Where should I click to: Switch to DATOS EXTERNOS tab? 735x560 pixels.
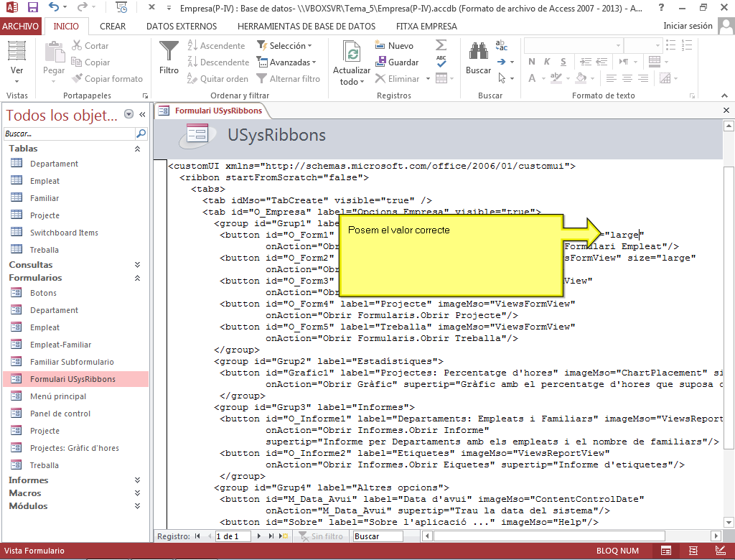(182, 27)
